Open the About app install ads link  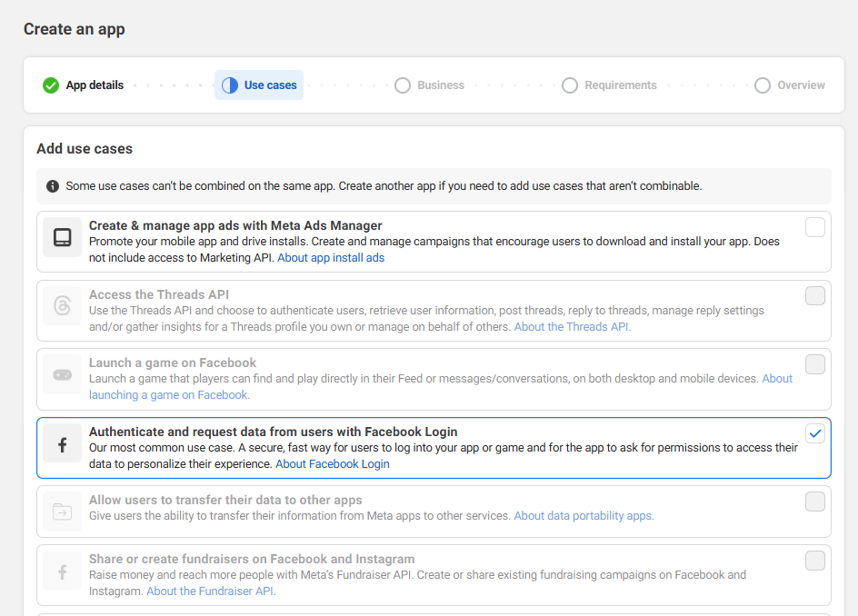pos(331,258)
